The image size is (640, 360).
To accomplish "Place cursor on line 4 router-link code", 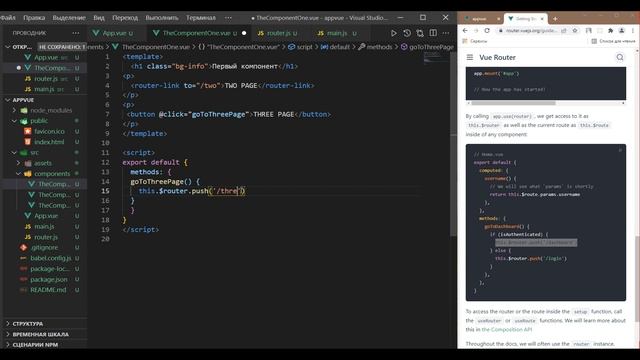I will pyautogui.click(x=222, y=86).
